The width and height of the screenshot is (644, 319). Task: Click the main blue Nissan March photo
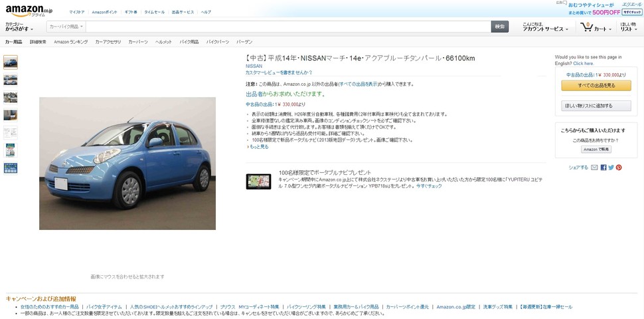pos(127,163)
